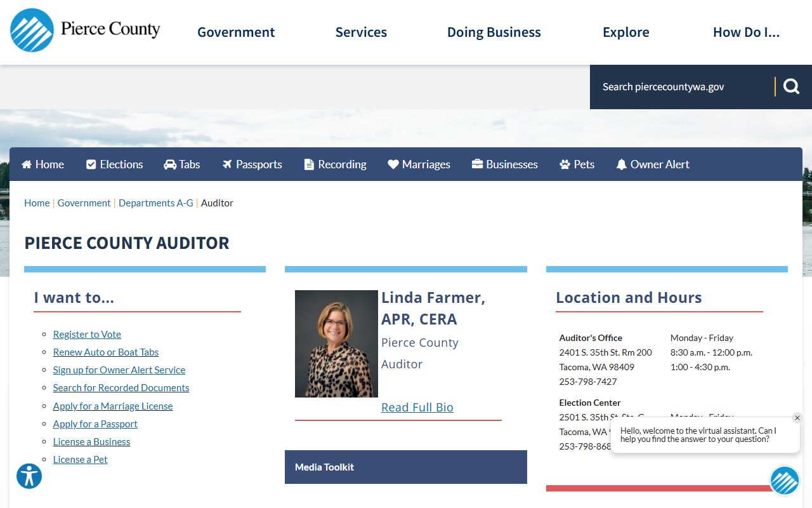Screen dimensions: 812x508
Task: Select the Businesses nav label
Action: [x=512, y=164]
